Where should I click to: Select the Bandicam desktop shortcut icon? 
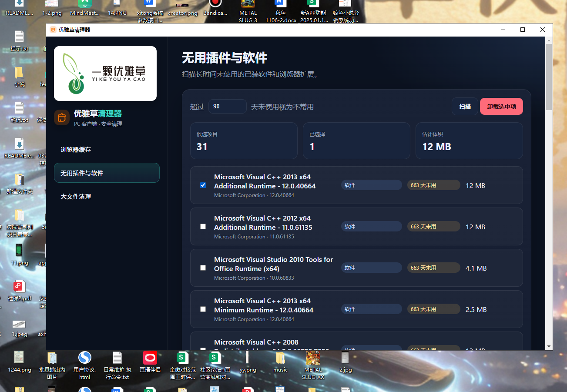[x=215, y=7]
